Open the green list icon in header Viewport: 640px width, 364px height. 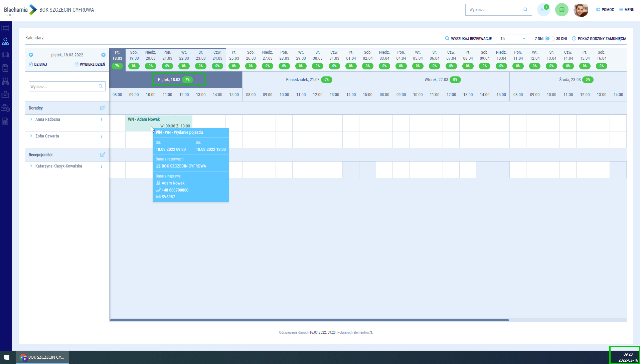tap(562, 10)
